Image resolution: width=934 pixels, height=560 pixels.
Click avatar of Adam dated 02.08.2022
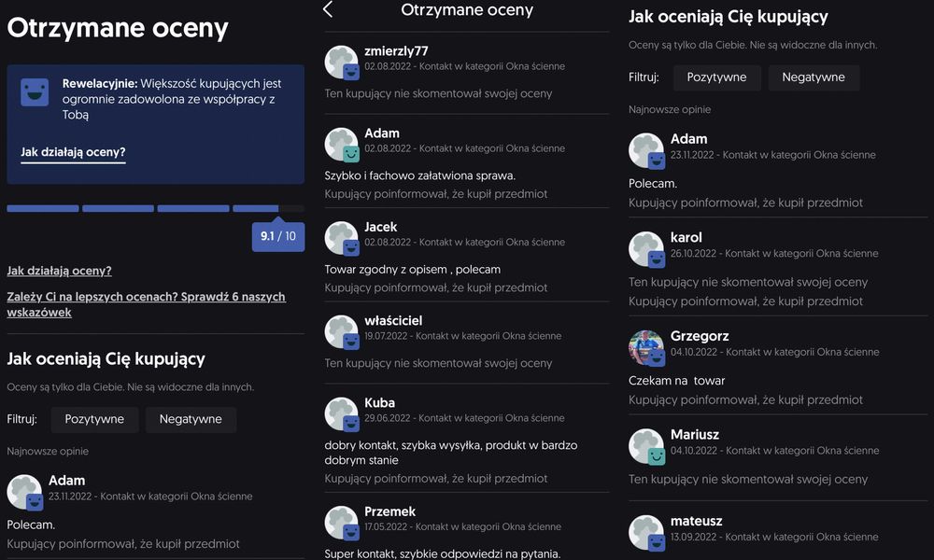342,145
